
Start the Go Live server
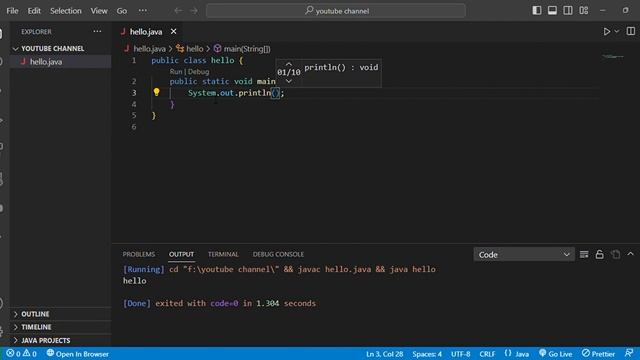tap(556, 354)
